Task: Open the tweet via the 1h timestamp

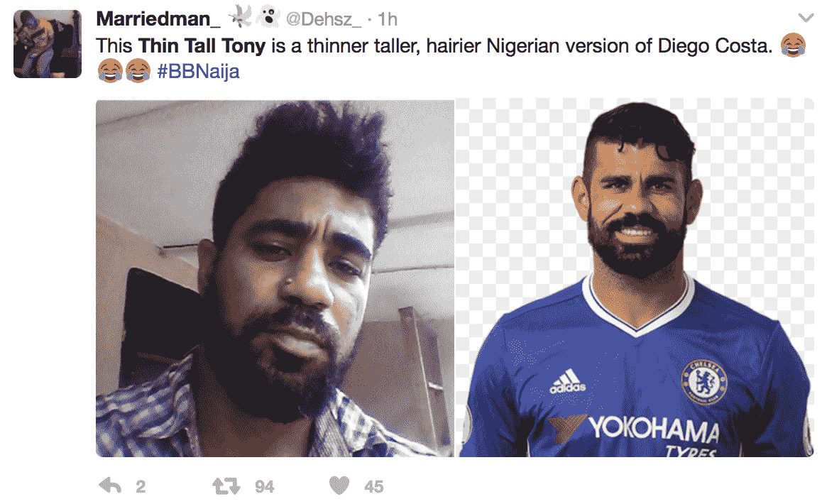Action: pos(388,18)
